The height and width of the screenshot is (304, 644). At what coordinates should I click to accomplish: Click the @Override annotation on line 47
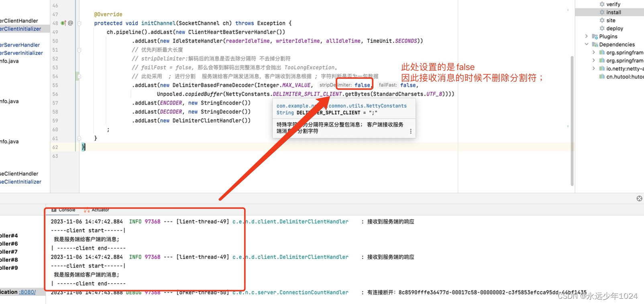coord(108,14)
